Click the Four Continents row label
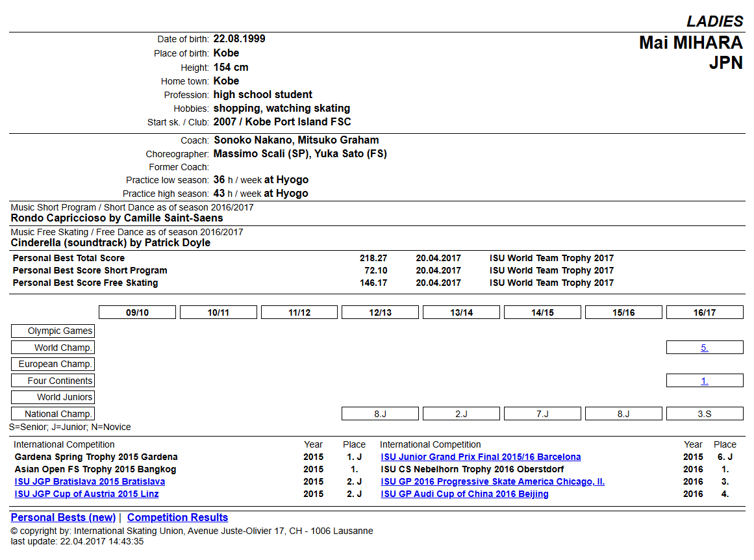Viewport: 754px width, 560px height. coord(53,381)
